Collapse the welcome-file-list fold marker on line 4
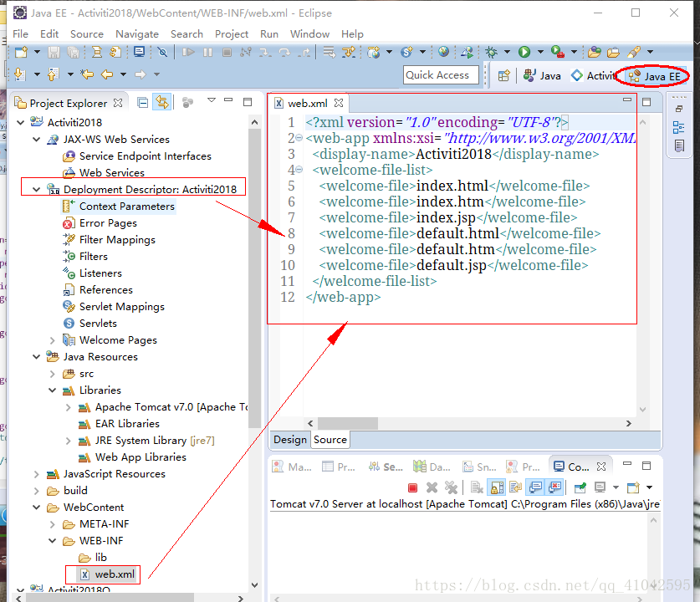 click(299, 170)
